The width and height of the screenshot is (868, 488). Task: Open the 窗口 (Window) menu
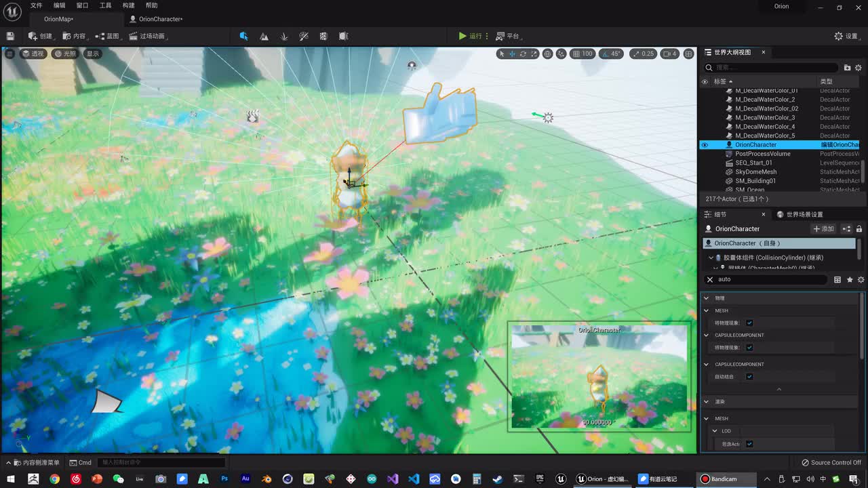(82, 5)
